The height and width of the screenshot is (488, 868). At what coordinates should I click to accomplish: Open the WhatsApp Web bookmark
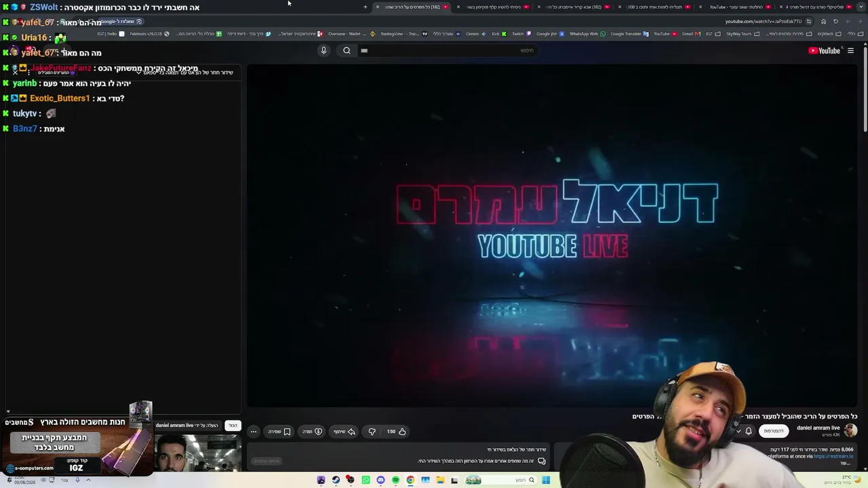point(588,34)
